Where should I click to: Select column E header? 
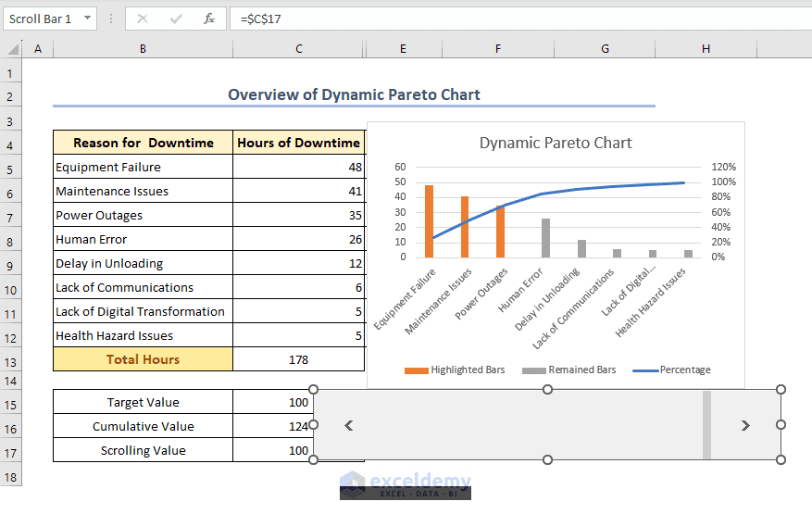[x=404, y=49]
